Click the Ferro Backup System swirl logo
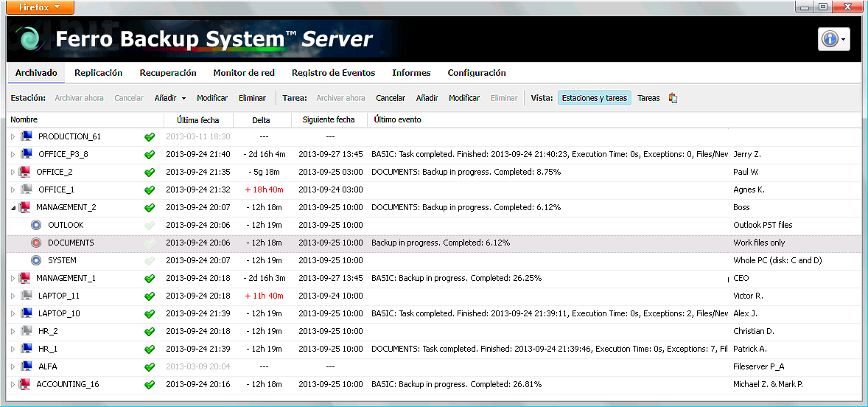The height and width of the screenshot is (407, 868). (29, 39)
